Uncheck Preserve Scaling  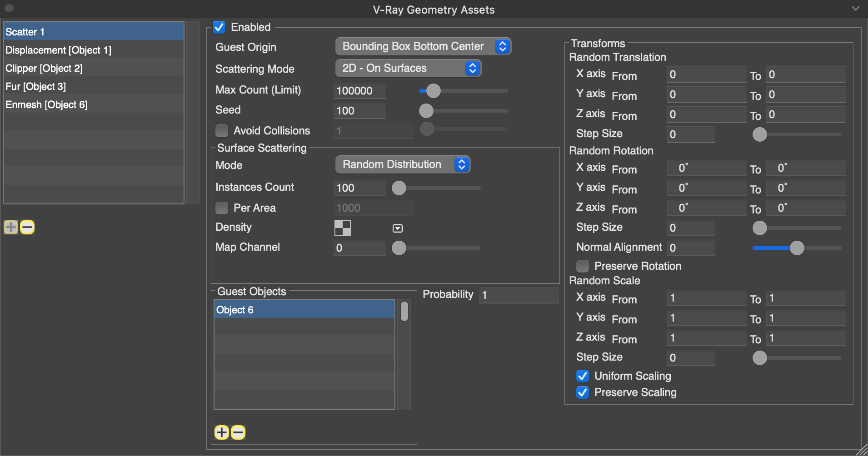tap(583, 392)
